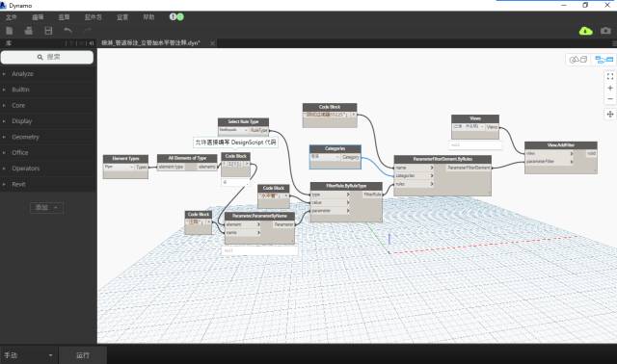Select the FilterRule.ByRuleType node header

346,186
